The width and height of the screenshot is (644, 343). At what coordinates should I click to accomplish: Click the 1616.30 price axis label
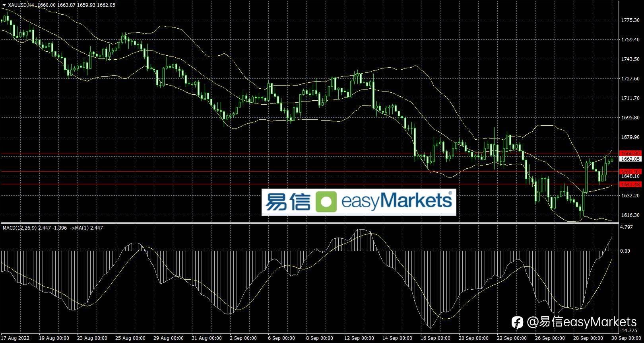pyautogui.click(x=630, y=215)
